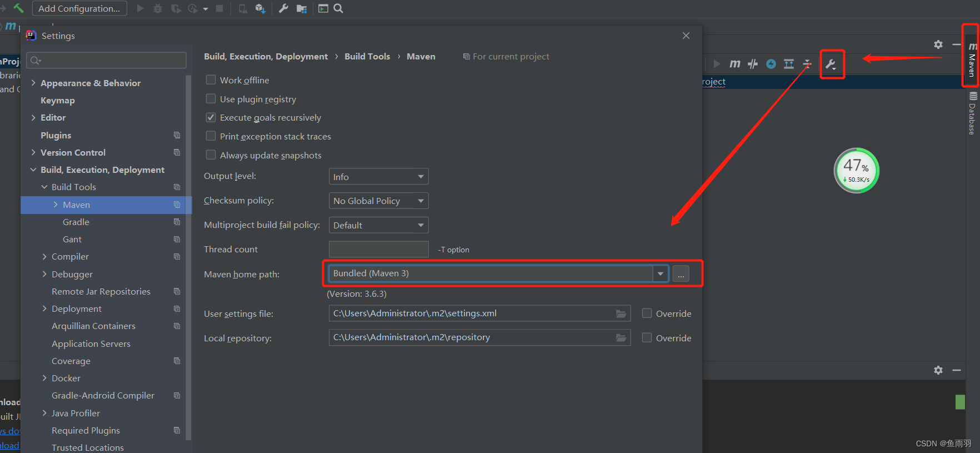
Task: Click the Run triangle in the top toolbar
Action: [140, 8]
